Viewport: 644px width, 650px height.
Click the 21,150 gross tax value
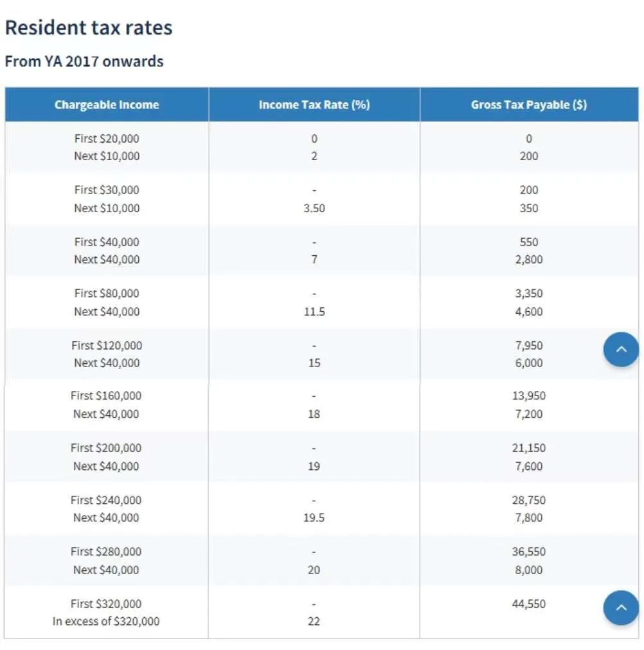(528, 448)
